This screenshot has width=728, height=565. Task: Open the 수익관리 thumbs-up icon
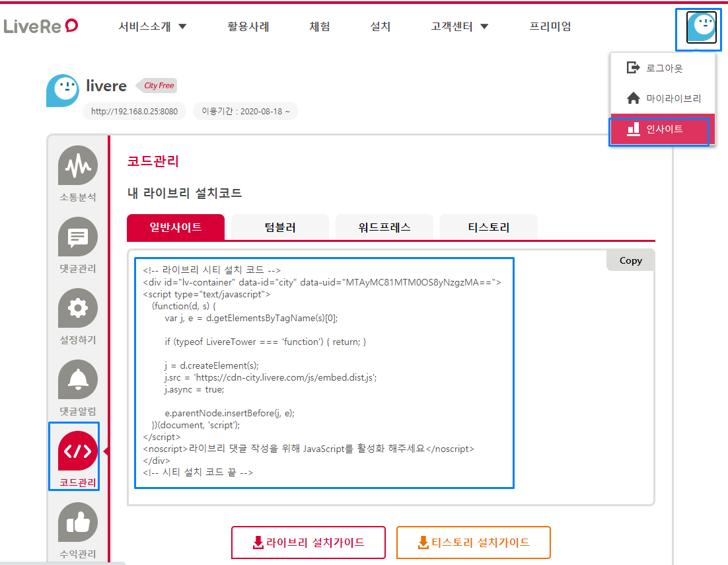(x=77, y=522)
